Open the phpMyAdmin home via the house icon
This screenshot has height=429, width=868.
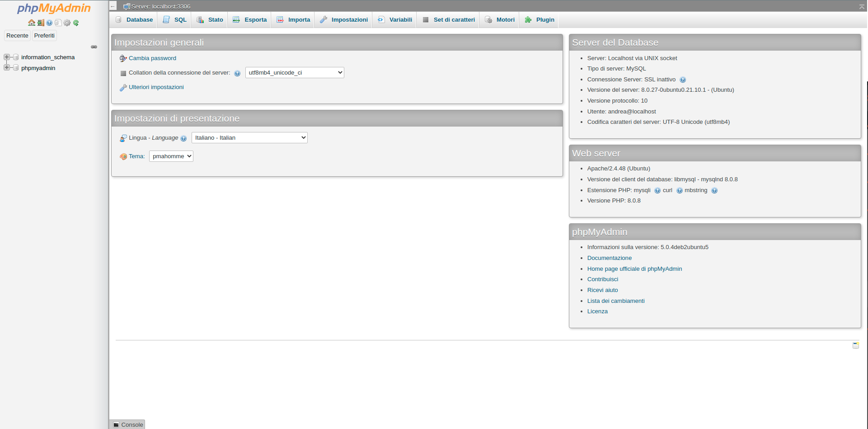coord(32,23)
